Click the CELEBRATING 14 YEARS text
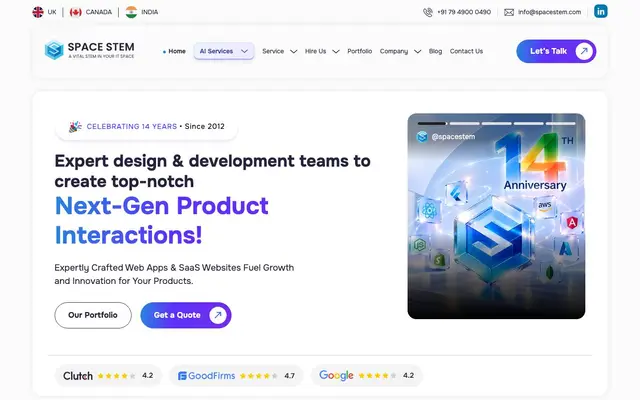The width and height of the screenshot is (640, 400). tap(132, 127)
